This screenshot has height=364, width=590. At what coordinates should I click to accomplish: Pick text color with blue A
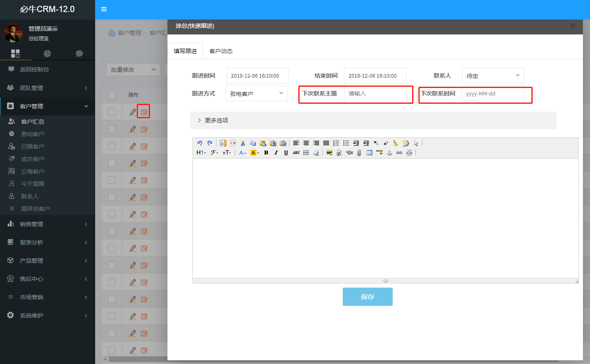pos(243,153)
